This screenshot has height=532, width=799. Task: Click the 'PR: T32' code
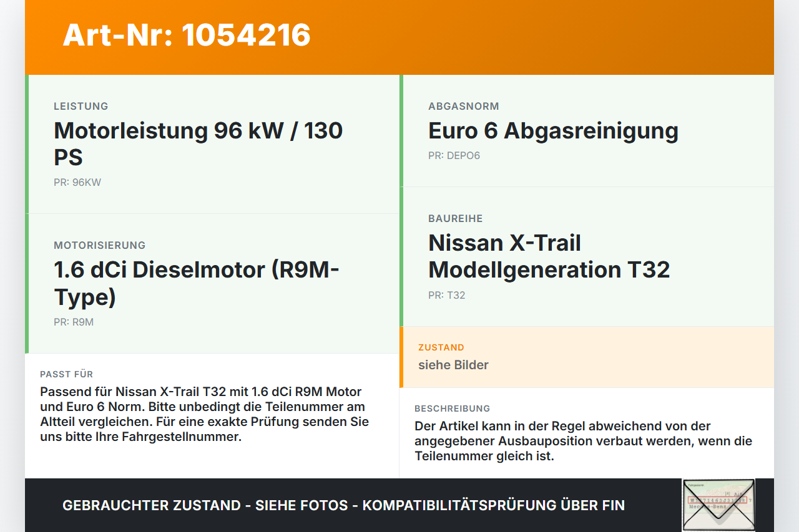447,296
